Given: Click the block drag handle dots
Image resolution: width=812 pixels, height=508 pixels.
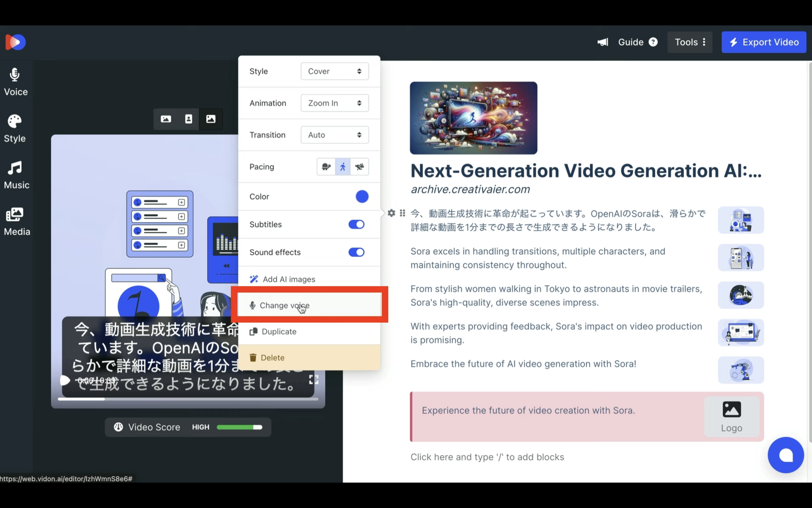Looking at the screenshot, I should pos(402,213).
